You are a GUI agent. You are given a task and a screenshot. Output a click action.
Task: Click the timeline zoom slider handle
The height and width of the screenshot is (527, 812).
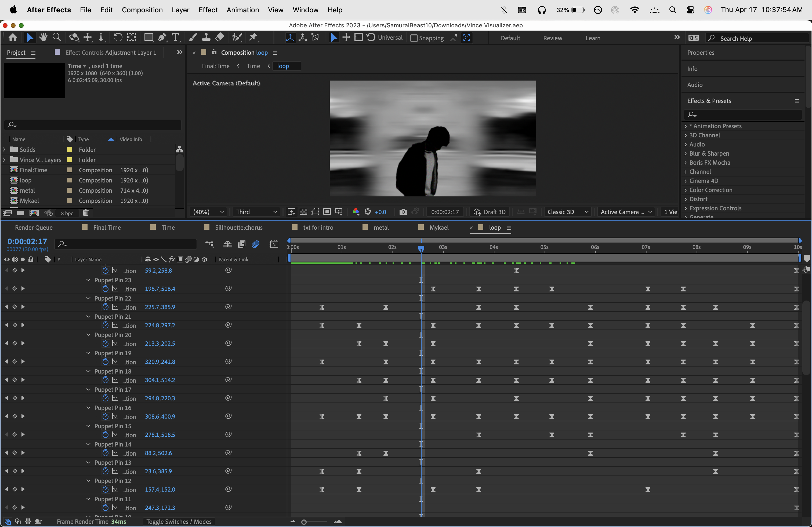[304, 522]
